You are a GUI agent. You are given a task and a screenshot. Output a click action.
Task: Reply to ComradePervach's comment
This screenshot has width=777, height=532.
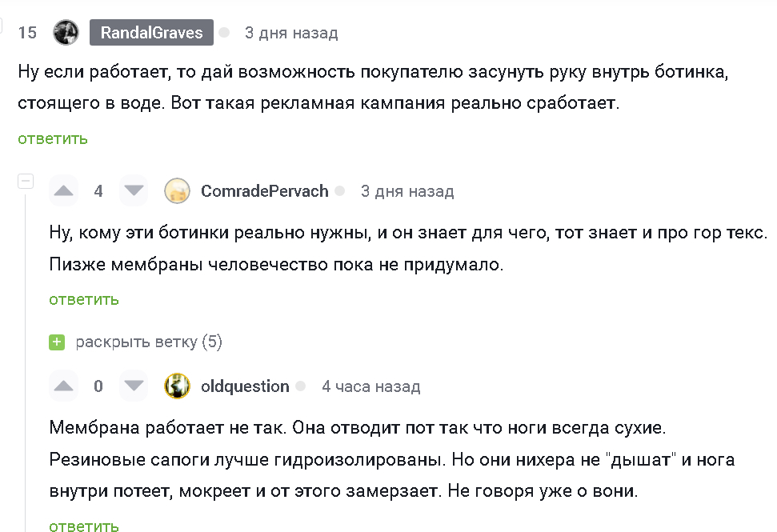click(84, 299)
